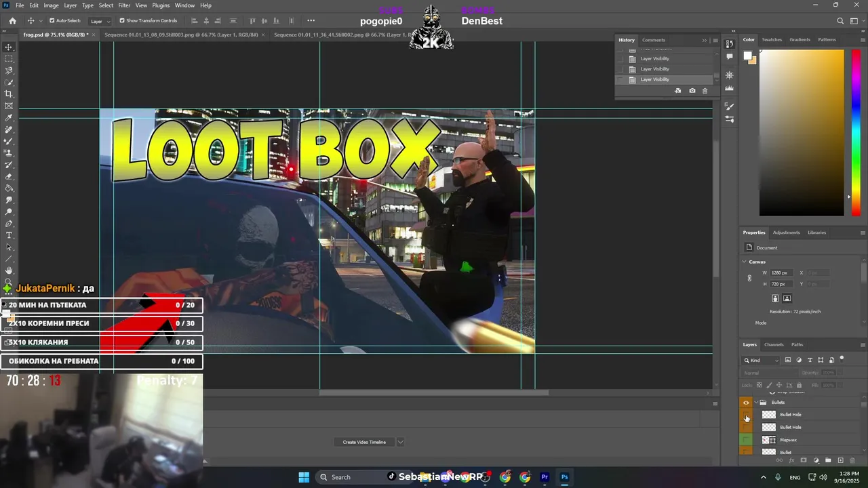Toggle filter for type layers
Viewport: 868px width, 488px height.
click(810, 360)
